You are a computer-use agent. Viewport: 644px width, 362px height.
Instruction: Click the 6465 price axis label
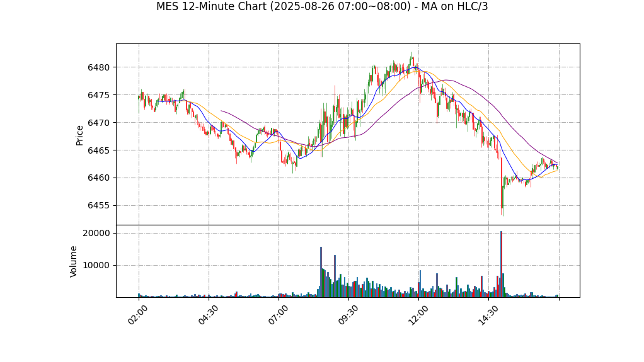coord(99,150)
